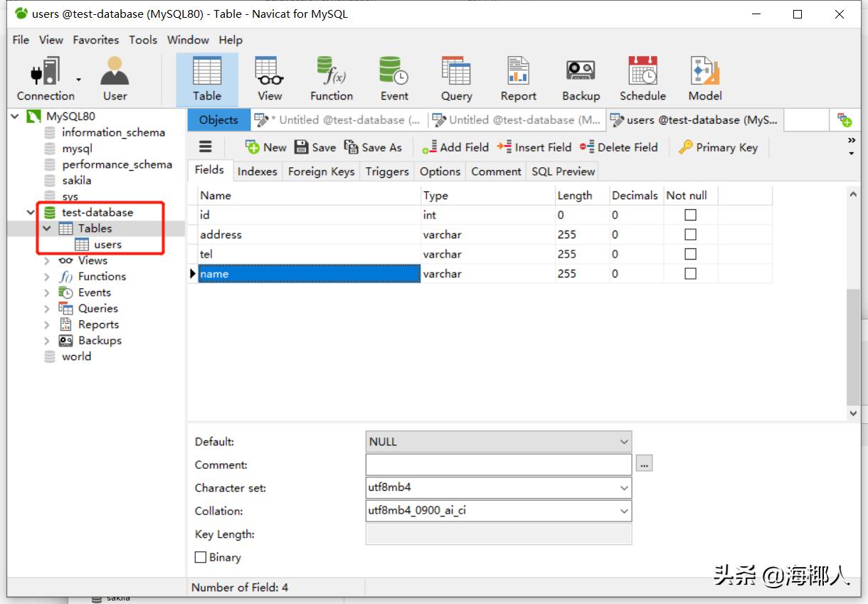Image resolution: width=868 pixels, height=604 pixels.
Task: Open the Character set dropdown
Action: pyautogui.click(x=624, y=488)
